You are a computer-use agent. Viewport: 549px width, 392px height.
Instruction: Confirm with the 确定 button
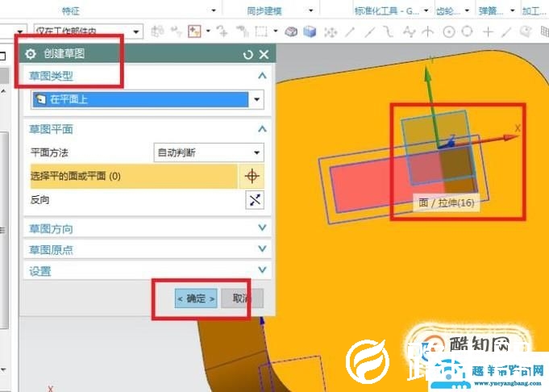click(196, 298)
